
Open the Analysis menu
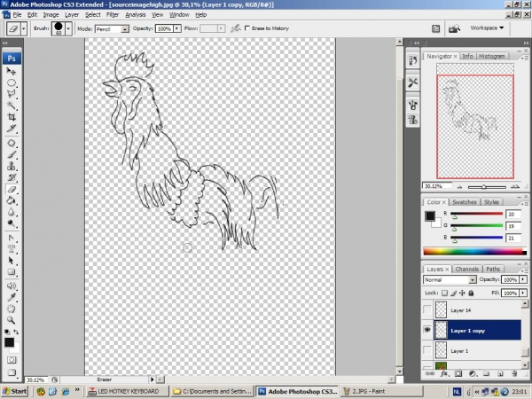(x=136, y=15)
